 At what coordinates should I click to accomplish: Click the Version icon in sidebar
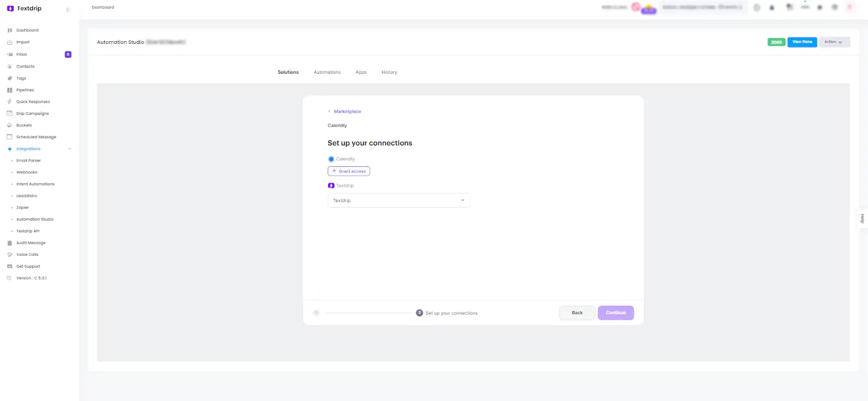(x=9, y=278)
